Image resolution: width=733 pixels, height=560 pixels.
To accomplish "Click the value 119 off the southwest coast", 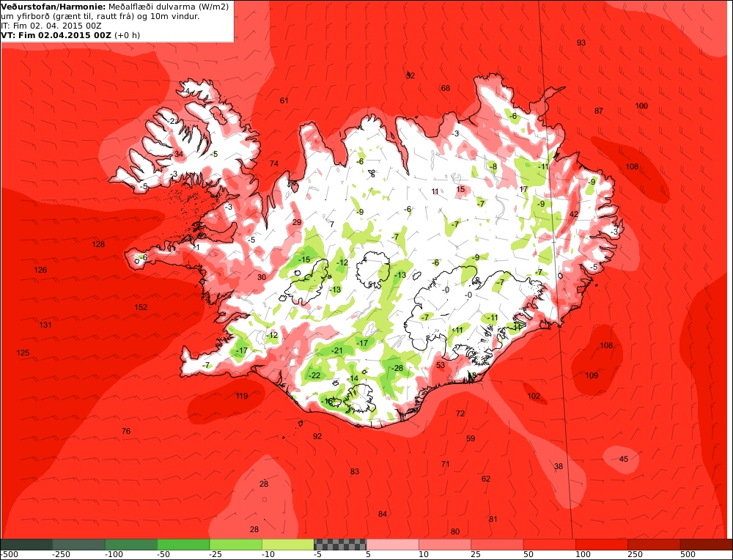I will [x=241, y=396].
